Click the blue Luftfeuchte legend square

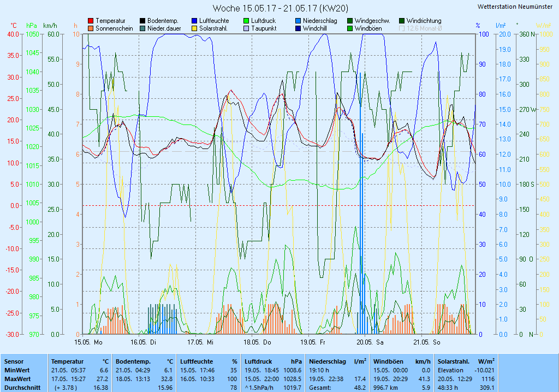[194, 21]
